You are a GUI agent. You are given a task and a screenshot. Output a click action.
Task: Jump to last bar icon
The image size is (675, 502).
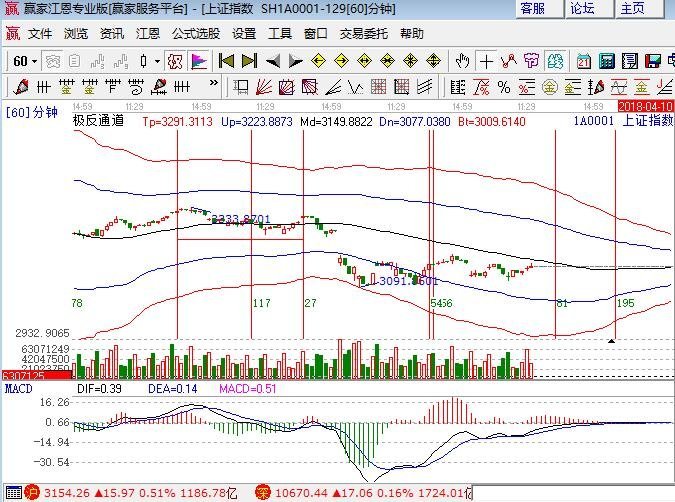250,62
